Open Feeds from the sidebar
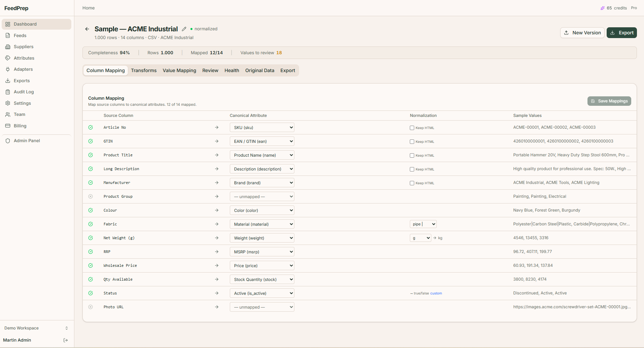 (x=20, y=35)
